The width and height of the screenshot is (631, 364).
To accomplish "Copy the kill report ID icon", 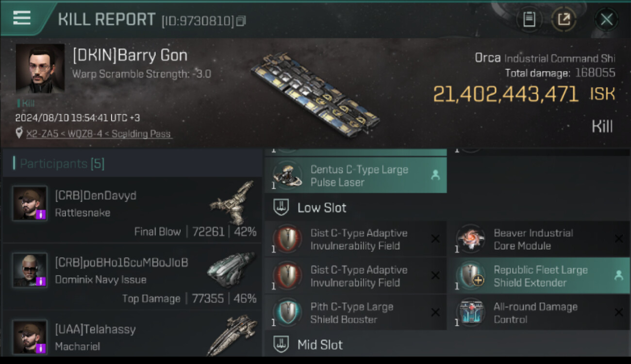I will [x=241, y=21].
